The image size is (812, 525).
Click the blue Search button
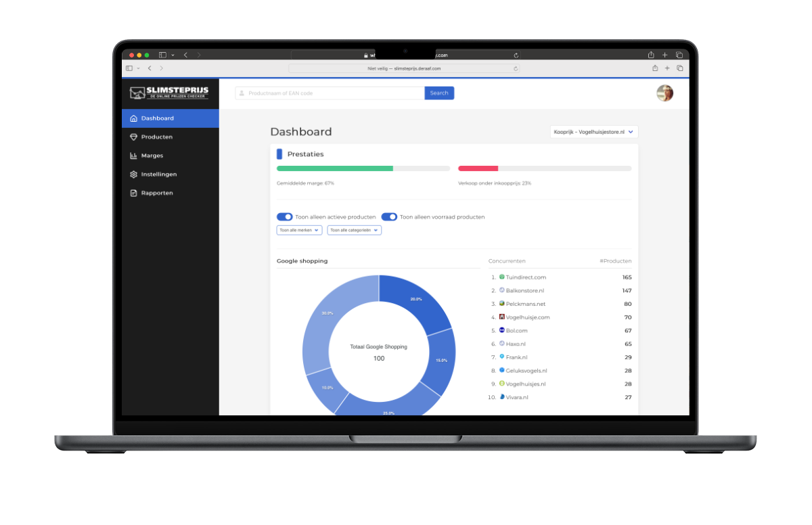(x=439, y=93)
